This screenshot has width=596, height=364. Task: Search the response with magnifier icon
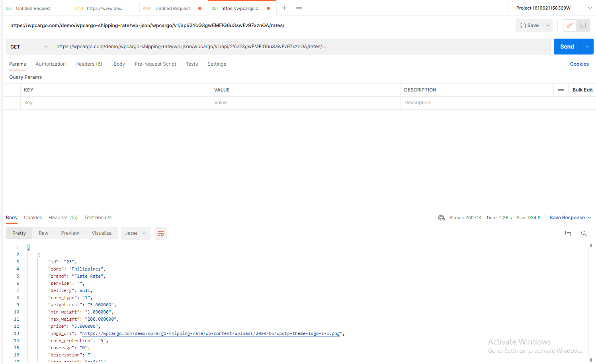[x=584, y=234]
